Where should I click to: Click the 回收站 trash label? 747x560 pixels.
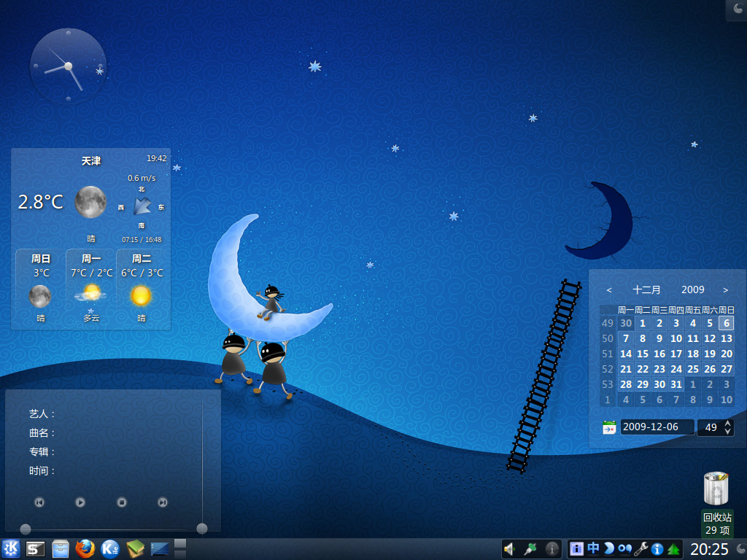click(x=717, y=517)
